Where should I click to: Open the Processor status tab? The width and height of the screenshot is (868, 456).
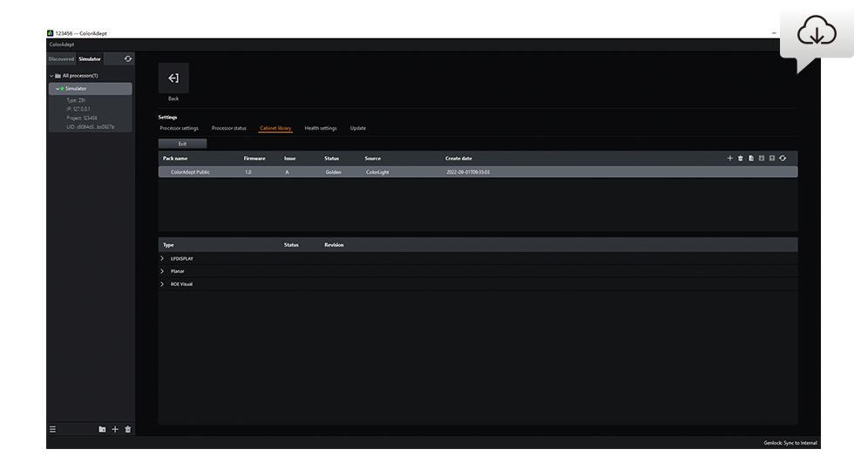point(228,128)
